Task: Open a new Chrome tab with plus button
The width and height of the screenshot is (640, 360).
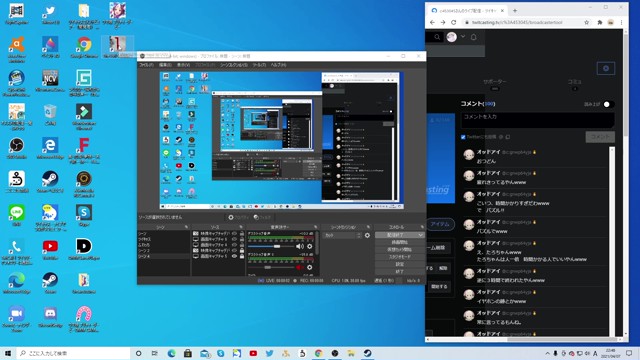Action: tap(515, 11)
